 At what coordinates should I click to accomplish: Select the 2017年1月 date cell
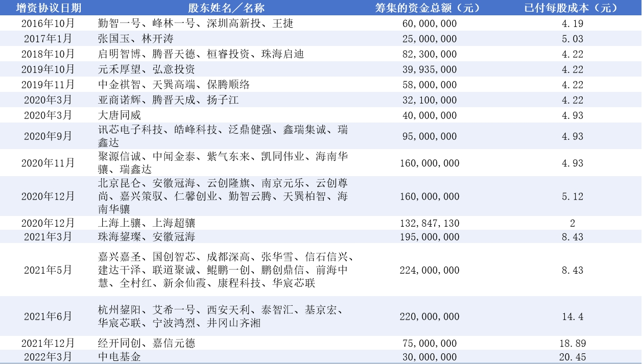coord(48,39)
